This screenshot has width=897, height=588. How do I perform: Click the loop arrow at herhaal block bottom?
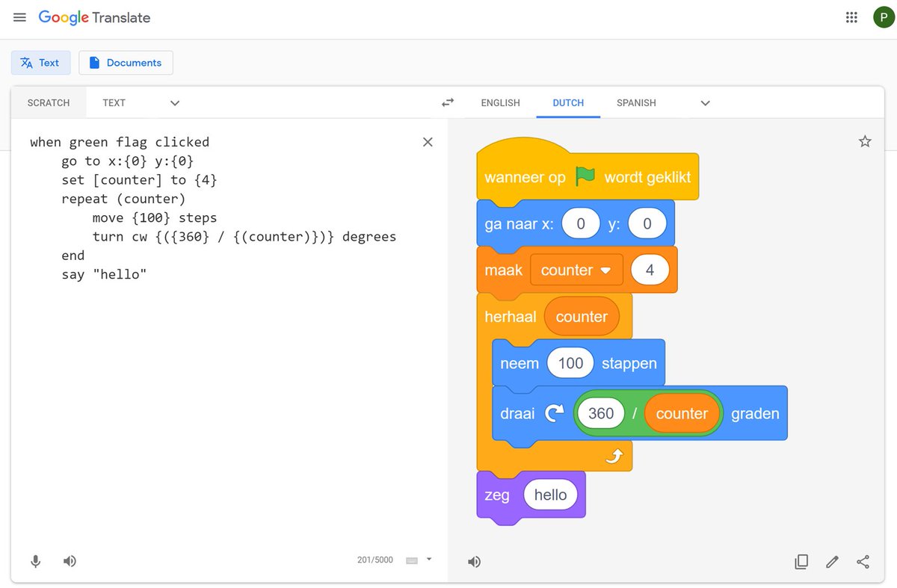click(x=614, y=456)
